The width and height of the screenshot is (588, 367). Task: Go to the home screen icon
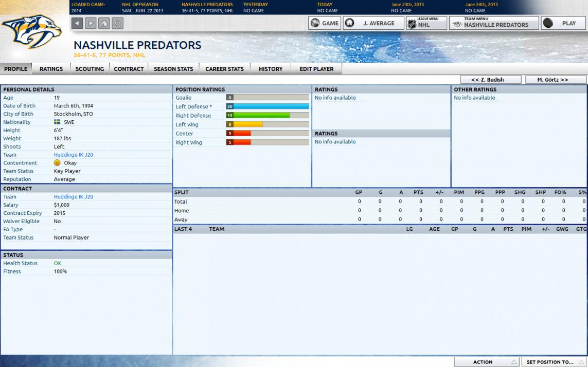(x=104, y=23)
